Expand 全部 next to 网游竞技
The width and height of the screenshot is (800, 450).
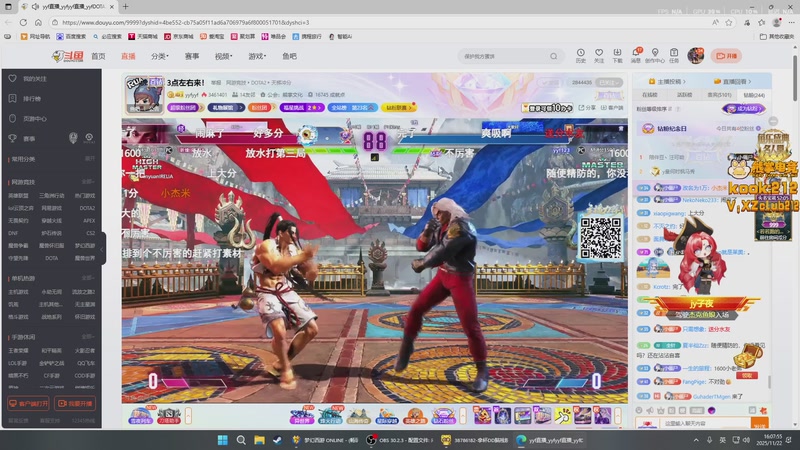click(x=88, y=182)
